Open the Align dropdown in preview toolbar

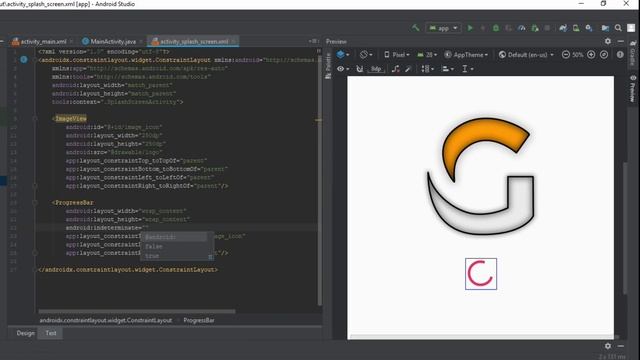(448, 69)
